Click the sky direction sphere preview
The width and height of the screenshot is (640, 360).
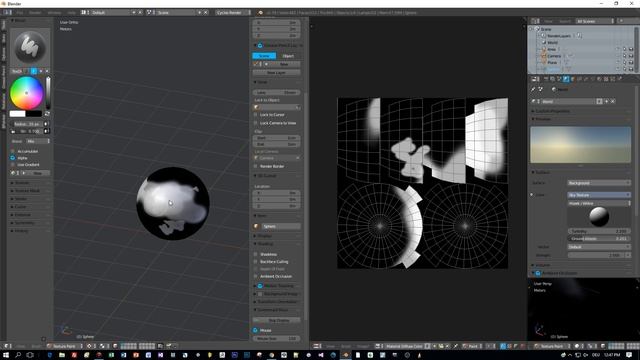(599, 217)
